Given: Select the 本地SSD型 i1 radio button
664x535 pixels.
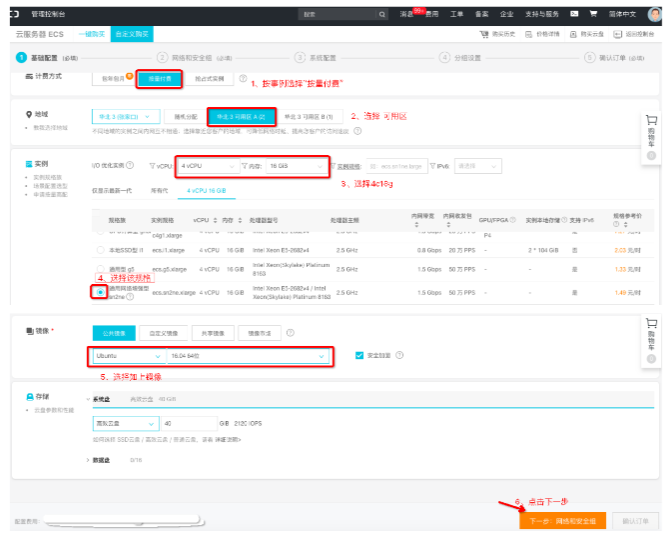Looking at the screenshot, I should click(x=100, y=250).
